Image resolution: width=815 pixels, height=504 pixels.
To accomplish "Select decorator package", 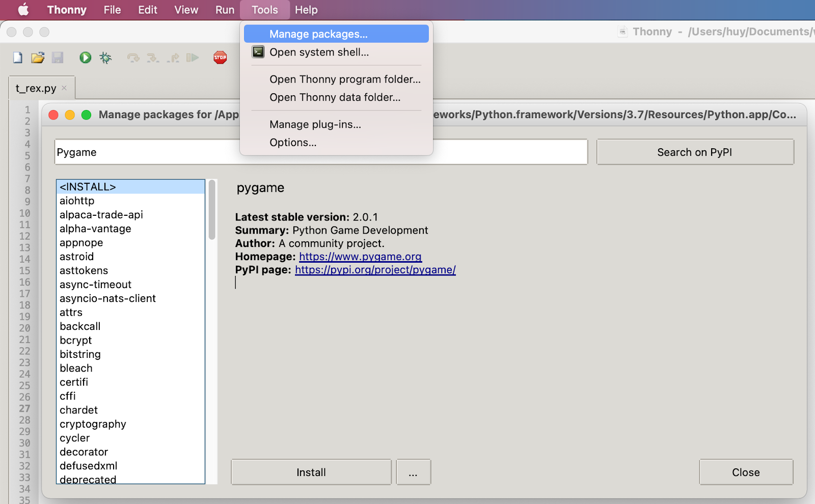I will tap(130, 452).
